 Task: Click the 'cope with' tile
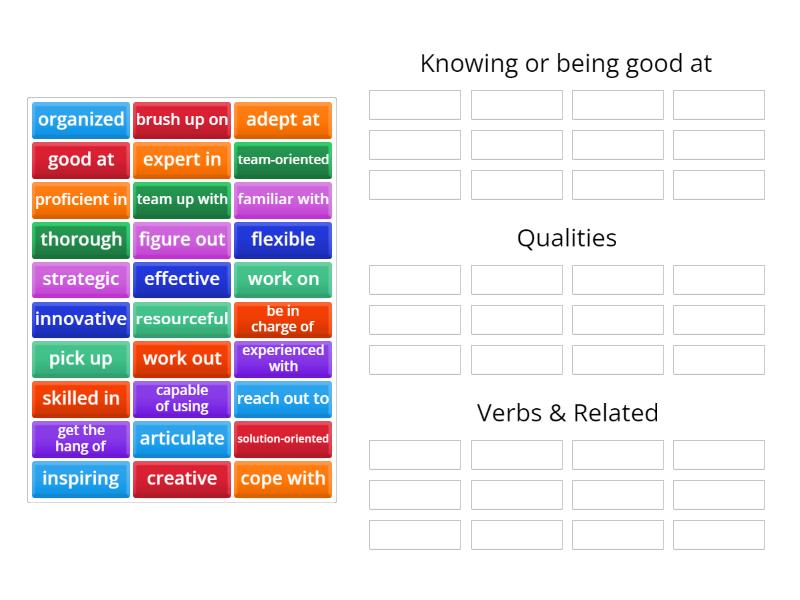pos(283,479)
